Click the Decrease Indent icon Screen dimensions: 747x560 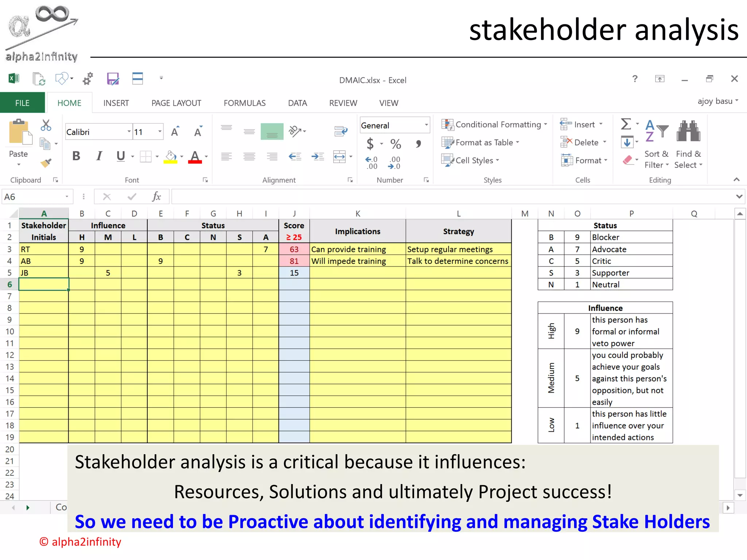click(295, 157)
